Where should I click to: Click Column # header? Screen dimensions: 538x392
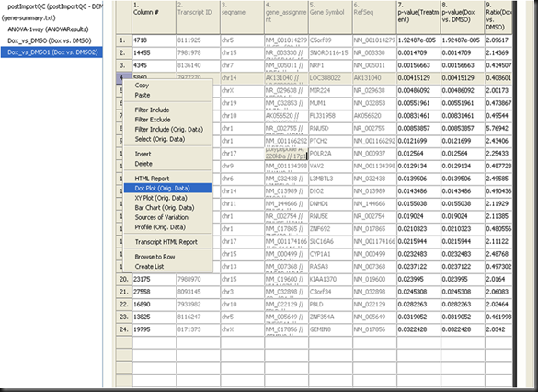coord(155,17)
